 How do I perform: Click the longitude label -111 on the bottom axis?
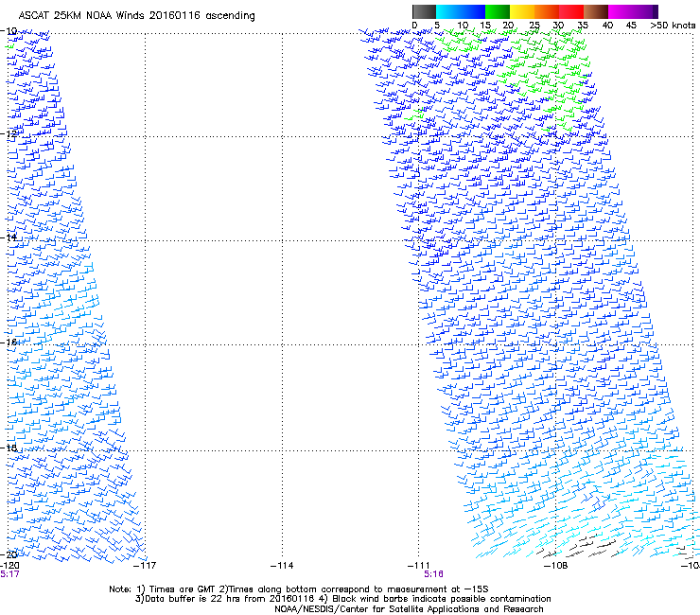pos(418,566)
